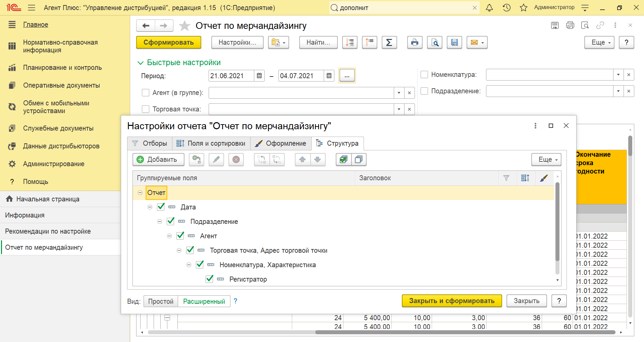This screenshot has width=644, height=342.
Task: Open the Главное link
Action: [x=36, y=25]
